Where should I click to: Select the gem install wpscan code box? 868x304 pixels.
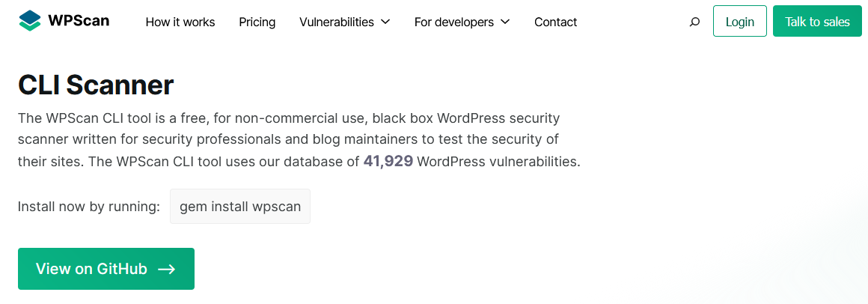tap(240, 207)
